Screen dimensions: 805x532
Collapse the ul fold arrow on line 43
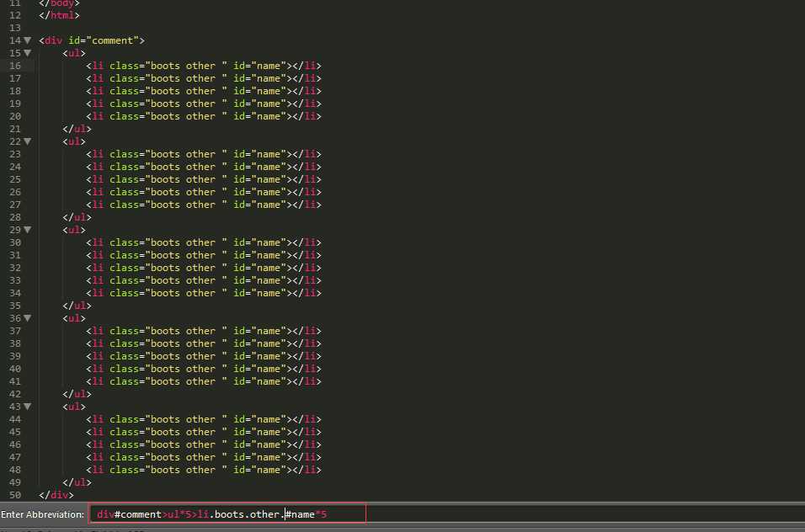coord(28,407)
